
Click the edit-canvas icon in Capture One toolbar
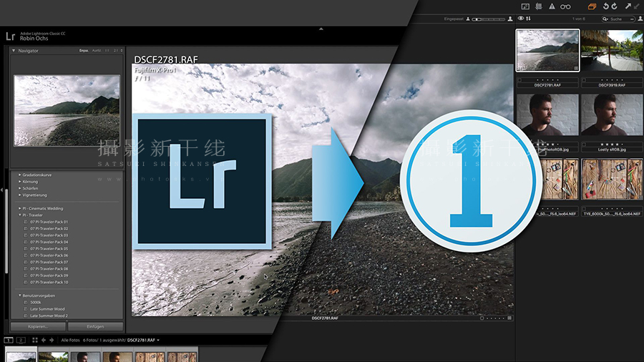pyautogui.click(x=525, y=6)
